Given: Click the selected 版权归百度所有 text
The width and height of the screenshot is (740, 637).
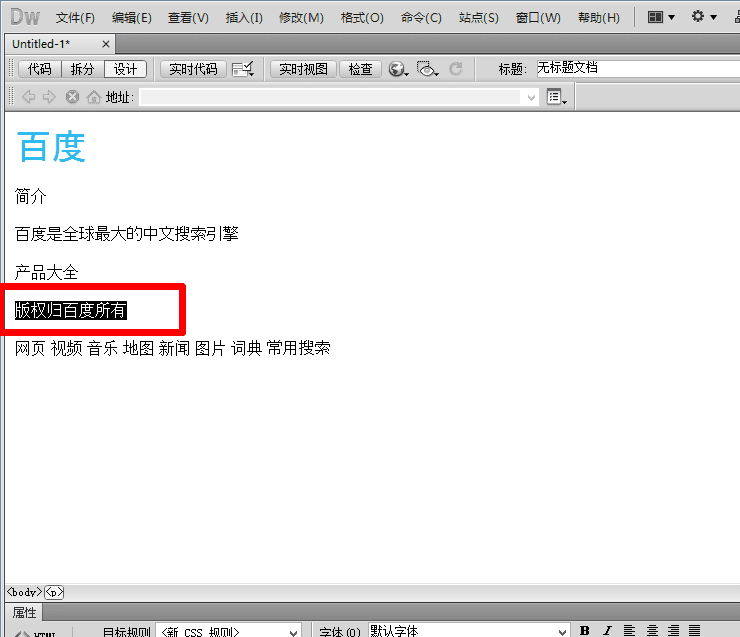Looking at the screenshot, I should [x=71, y=310].
